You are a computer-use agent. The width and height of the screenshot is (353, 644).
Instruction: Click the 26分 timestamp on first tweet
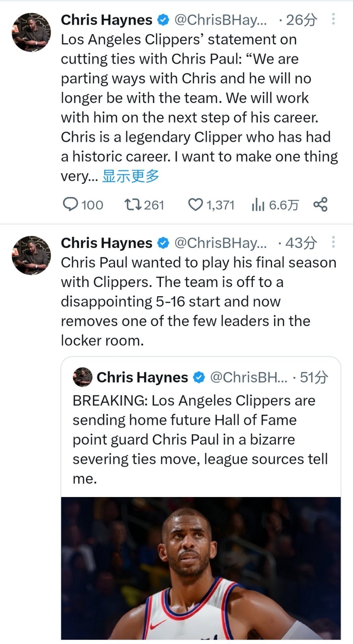click(x=301, y=20)
